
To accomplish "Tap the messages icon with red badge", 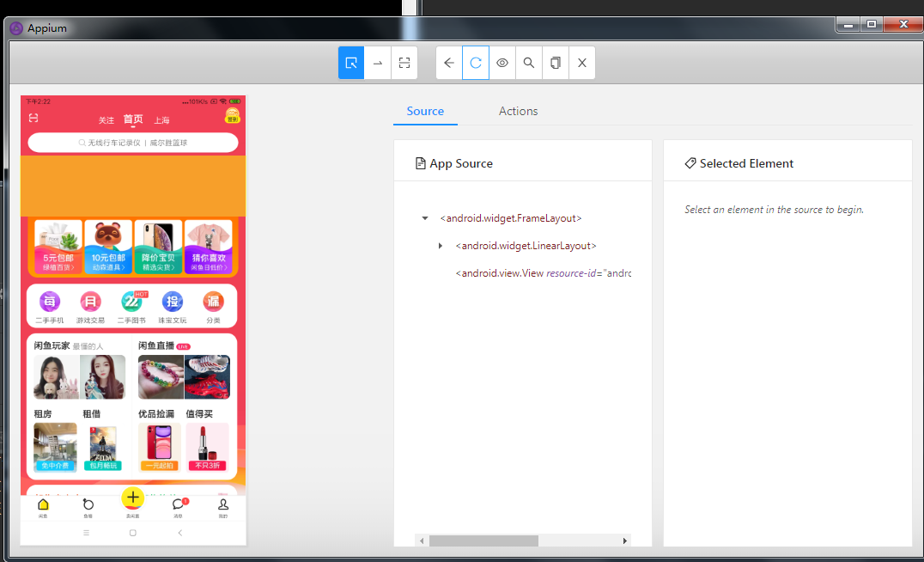I will 179,504.
